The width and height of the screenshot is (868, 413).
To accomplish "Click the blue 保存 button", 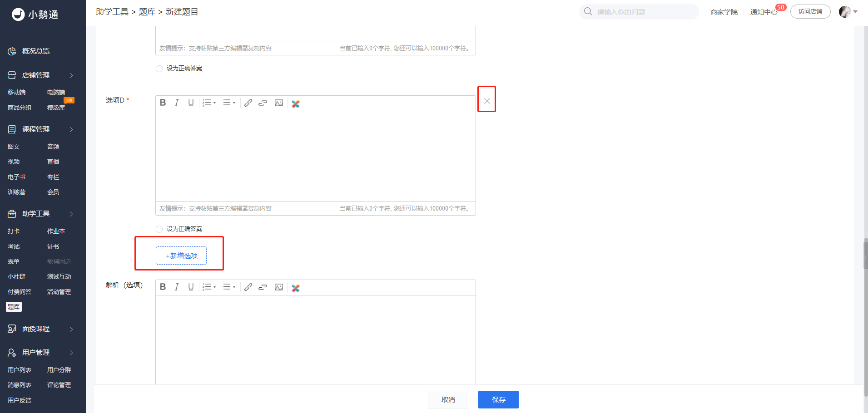I will click(498, 399).
